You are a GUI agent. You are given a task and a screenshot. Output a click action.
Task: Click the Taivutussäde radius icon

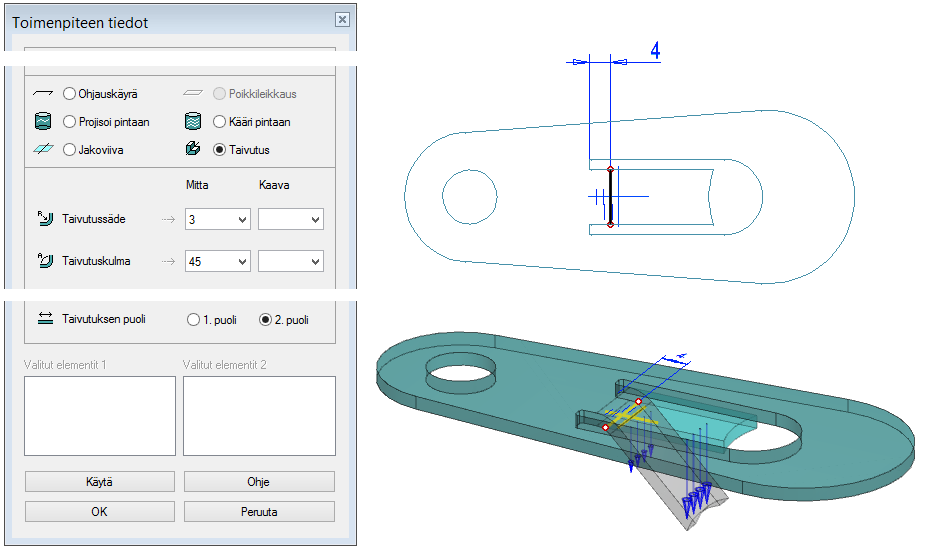(x=43, y=219)
